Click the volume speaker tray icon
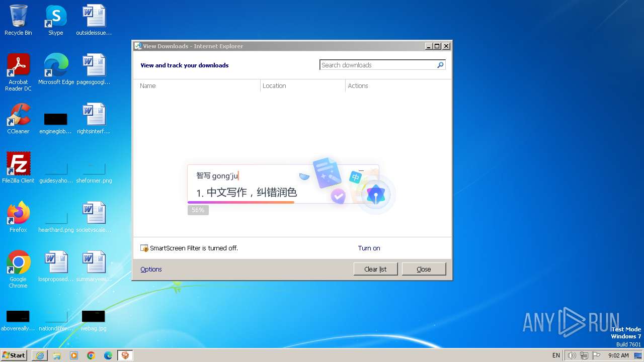This screenshot has width=644, height=362. point(572,355)
